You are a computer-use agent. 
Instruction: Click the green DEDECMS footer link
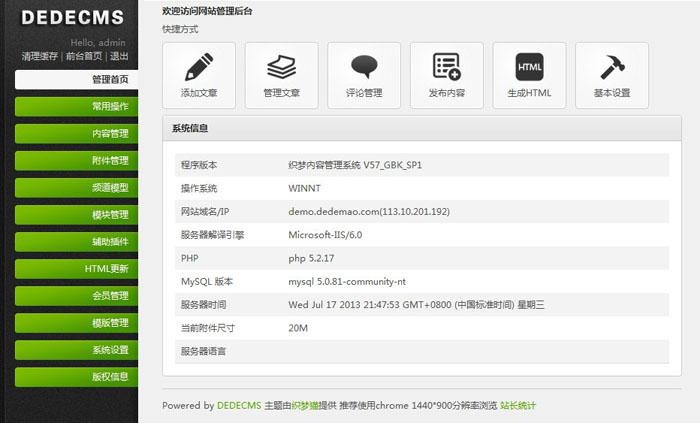point(239,406)
